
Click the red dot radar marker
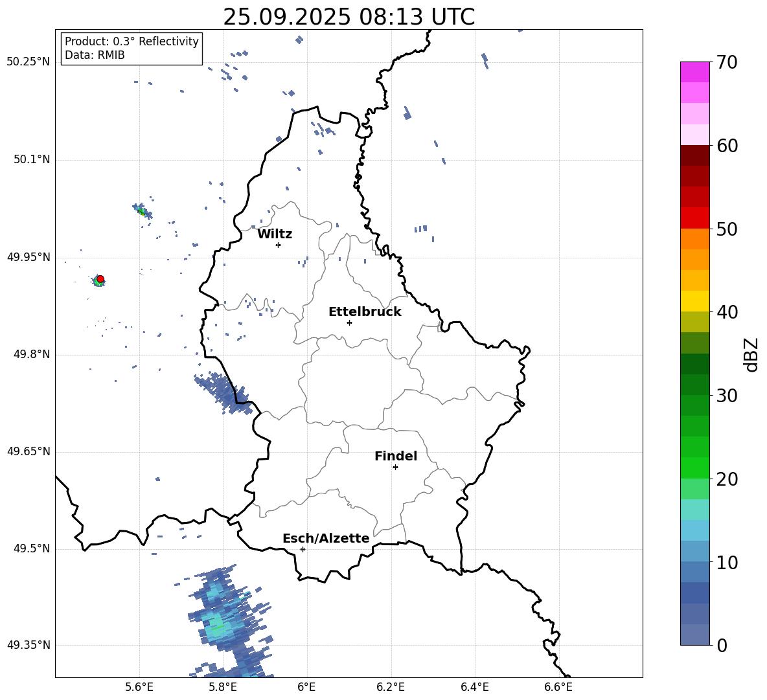[100, 279]
